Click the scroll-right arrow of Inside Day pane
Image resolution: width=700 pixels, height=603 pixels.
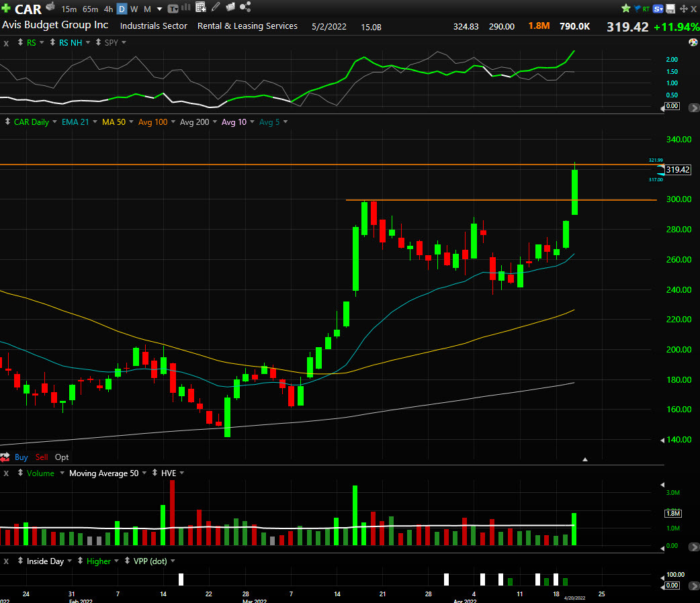[694, 585]
